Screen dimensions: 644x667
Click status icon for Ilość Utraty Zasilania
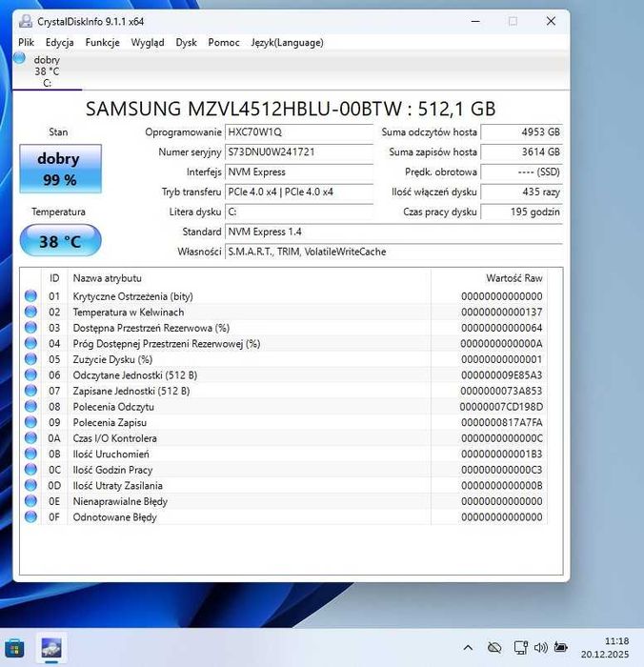point(30,485)
